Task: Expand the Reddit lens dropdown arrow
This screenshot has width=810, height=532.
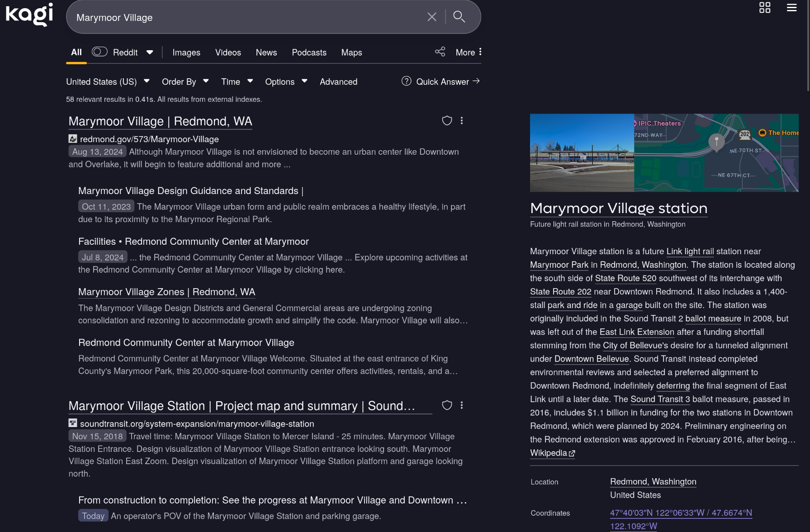Action: point(150,52)
